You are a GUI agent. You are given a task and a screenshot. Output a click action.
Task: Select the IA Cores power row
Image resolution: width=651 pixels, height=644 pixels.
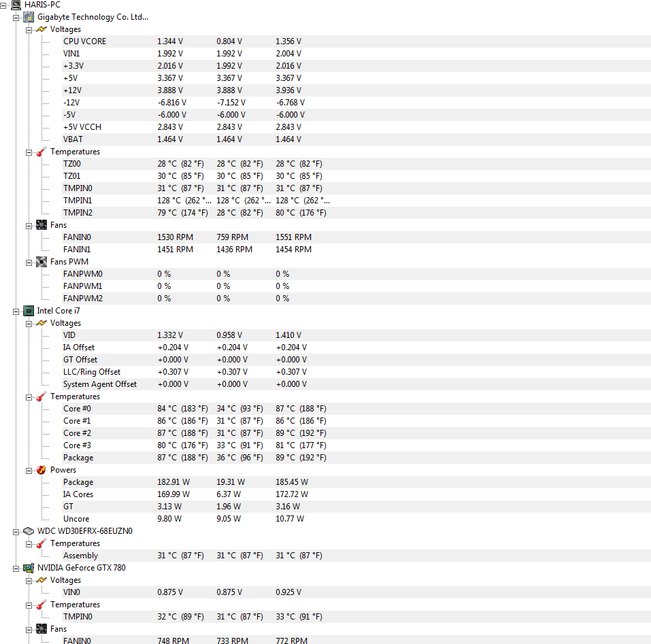coord(356,494)
